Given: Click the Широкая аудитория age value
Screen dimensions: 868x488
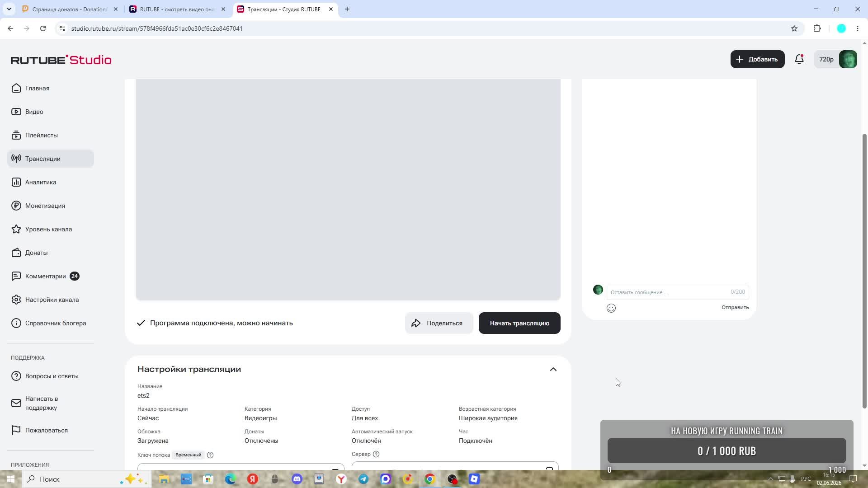Looking at the screenshot, I should (x=488, y=418).
